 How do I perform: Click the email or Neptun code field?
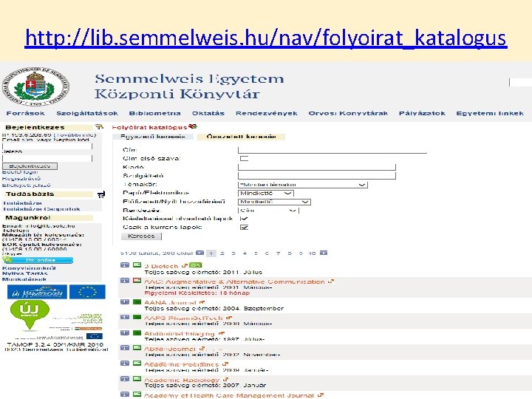[x=47, y=146]
